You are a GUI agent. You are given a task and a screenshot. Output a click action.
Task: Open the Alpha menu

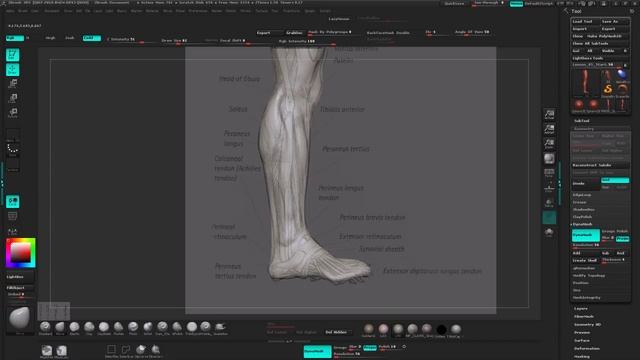pos(10,11)
